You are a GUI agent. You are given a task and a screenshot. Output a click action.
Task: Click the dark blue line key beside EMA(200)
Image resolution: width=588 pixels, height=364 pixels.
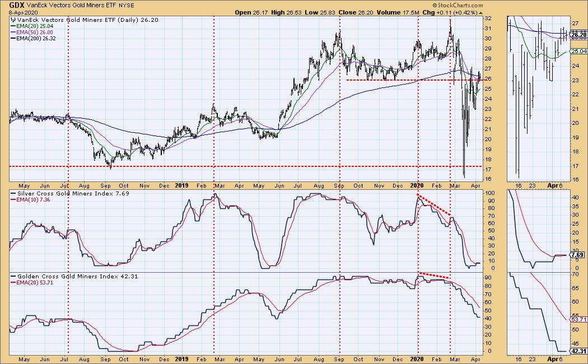[x=13, y=38]
